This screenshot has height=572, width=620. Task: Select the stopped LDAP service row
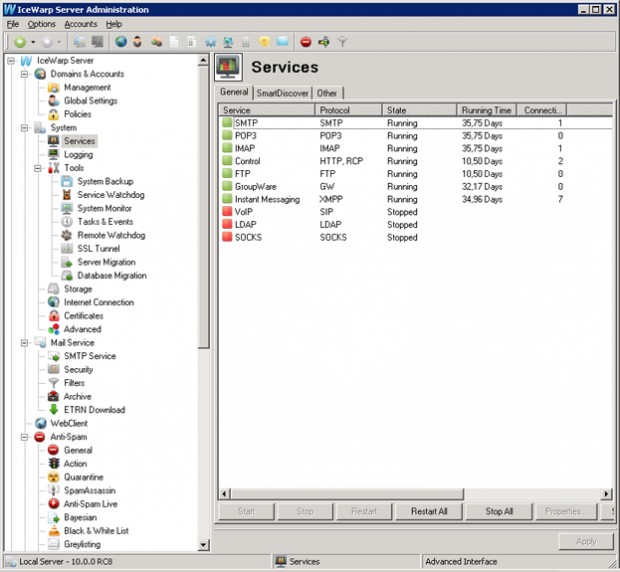(415, 225)
